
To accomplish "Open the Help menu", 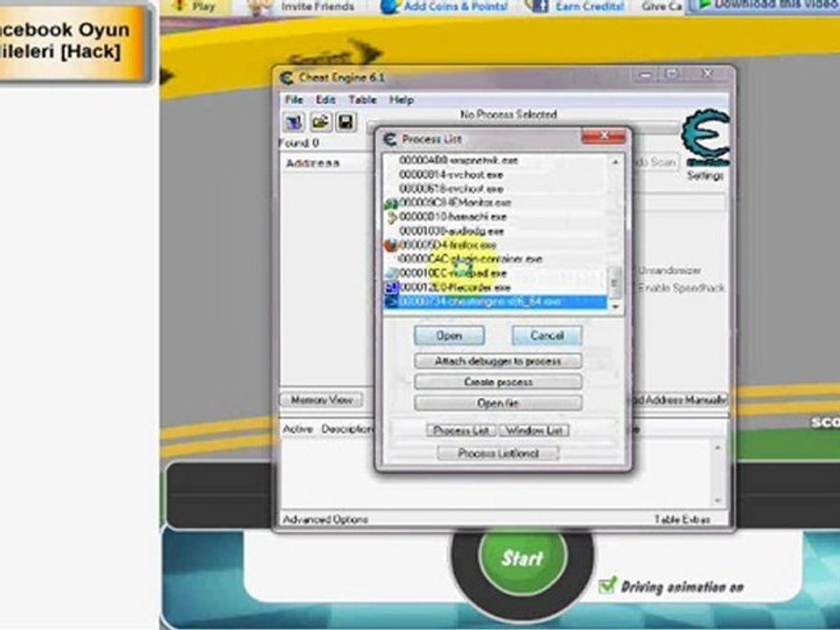I will pyautogui.click(x=401, y=100).
